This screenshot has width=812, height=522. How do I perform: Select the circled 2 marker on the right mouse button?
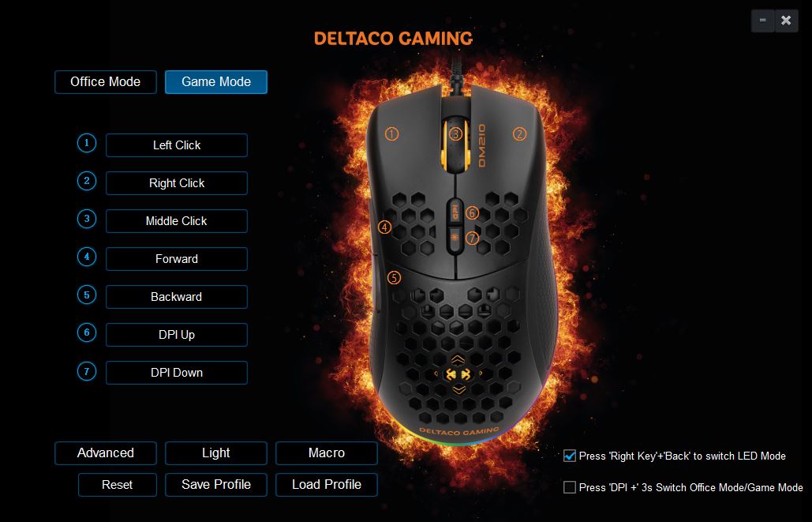[x=519, y=134]
